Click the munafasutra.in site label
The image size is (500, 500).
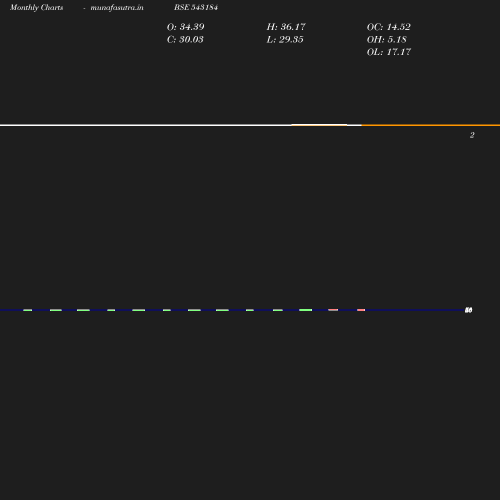[117, 7]
